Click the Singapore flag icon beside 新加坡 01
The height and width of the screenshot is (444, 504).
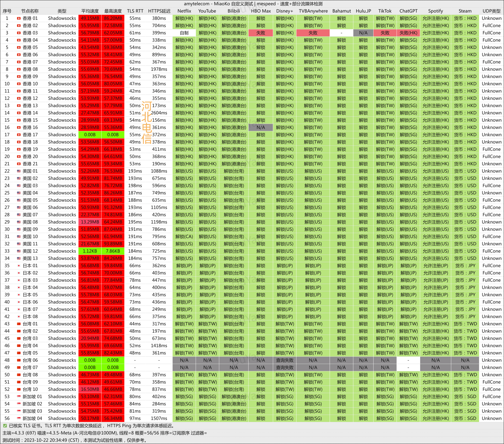coord(19,397)
